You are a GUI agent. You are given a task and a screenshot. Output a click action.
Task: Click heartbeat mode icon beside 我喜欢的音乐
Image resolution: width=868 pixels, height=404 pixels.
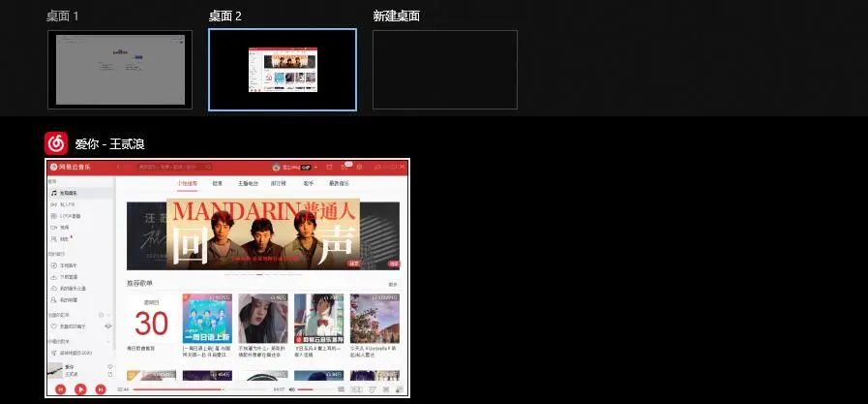point(108,326)
